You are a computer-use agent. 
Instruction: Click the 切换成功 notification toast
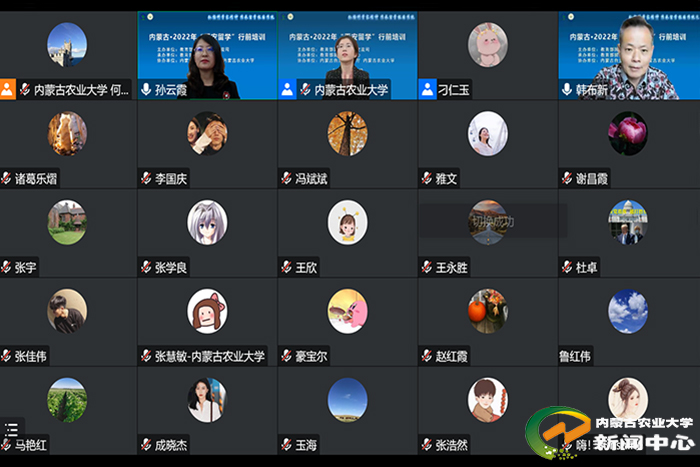pos(493,221)
